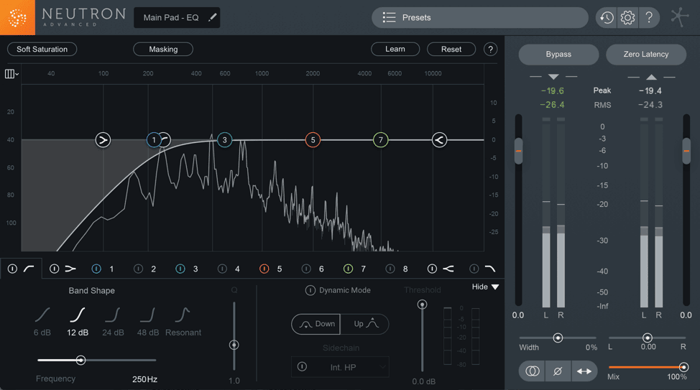Click the input gain fader handle
The height and width of the screenshot is (390, 700).
pyautogui.click(x=518, y=151)
